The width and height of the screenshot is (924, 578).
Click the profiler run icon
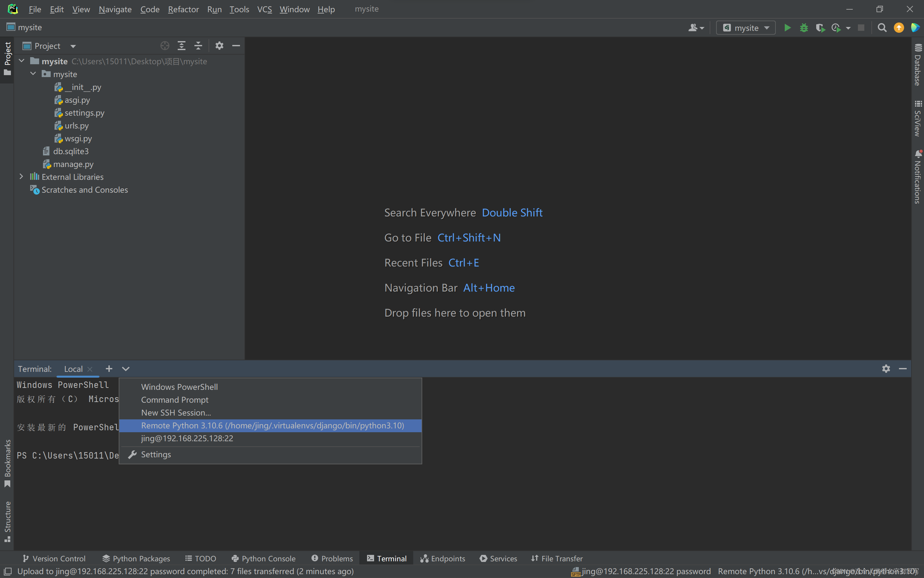[x=836, y=28]
